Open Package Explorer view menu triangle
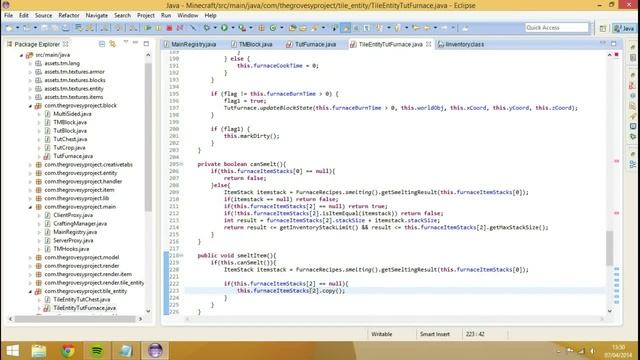640x360 pixels. coord(126,42)
